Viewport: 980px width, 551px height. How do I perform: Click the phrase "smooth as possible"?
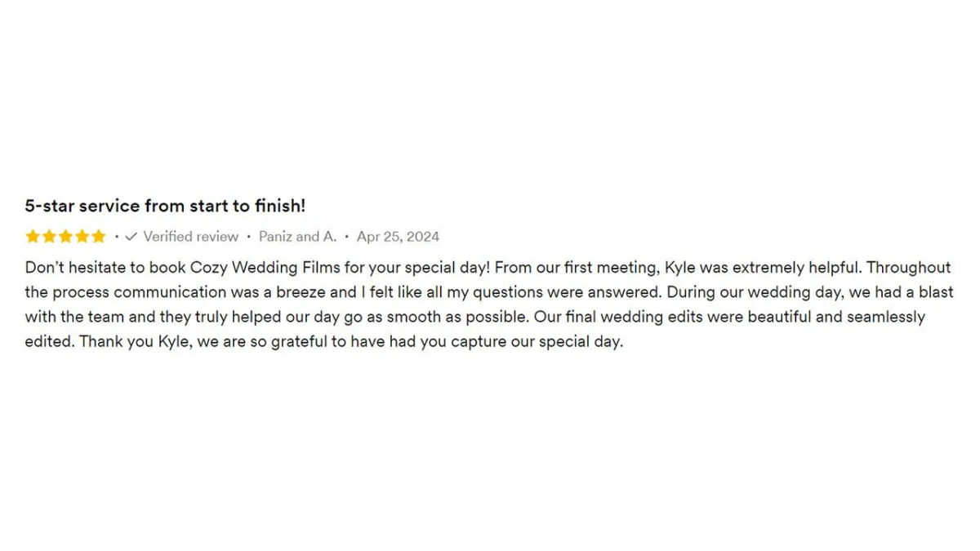click(x=460, y=317)
